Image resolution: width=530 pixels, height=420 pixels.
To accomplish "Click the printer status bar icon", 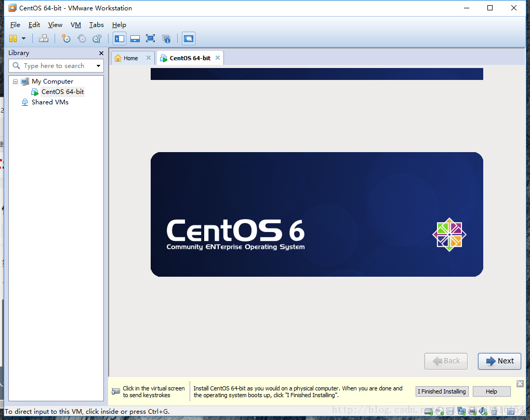I will click(472, 411).
